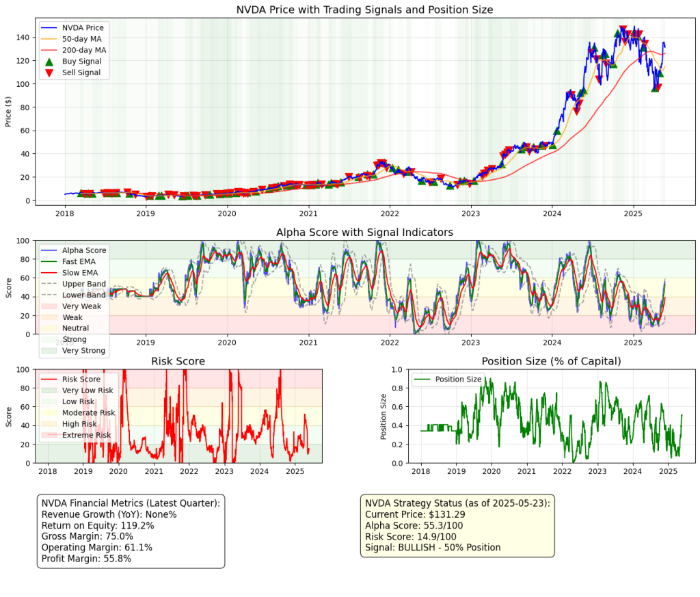This screenshot has height=597, width=700.
Task: Click the '140' tick on price axis
Action: point(23,38)
